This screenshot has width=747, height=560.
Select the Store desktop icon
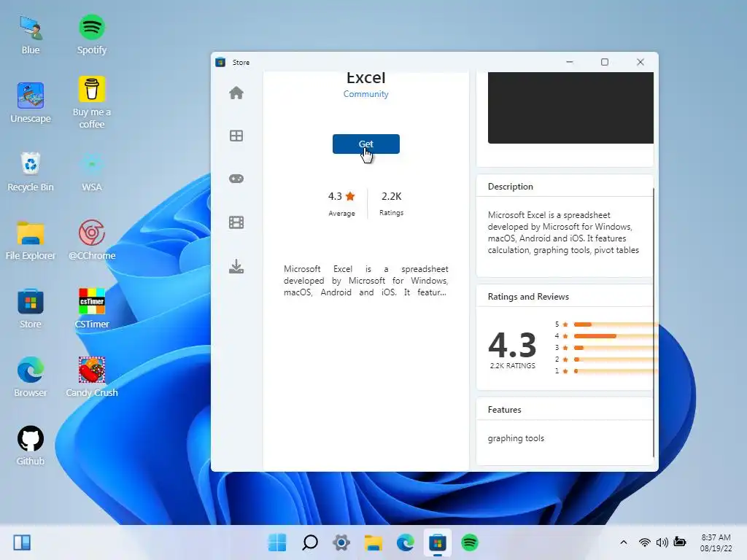coord(31,308)
